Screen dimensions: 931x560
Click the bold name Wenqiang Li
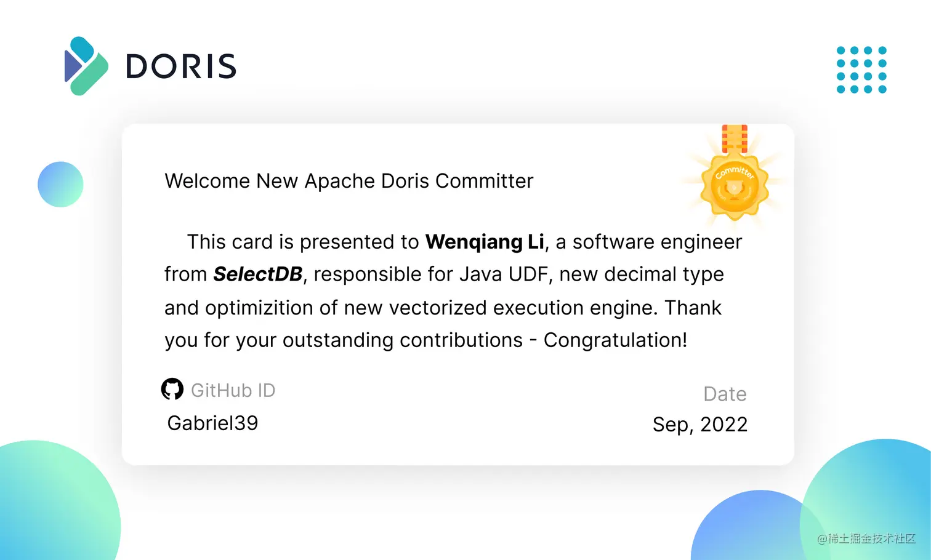click(485, 242)
